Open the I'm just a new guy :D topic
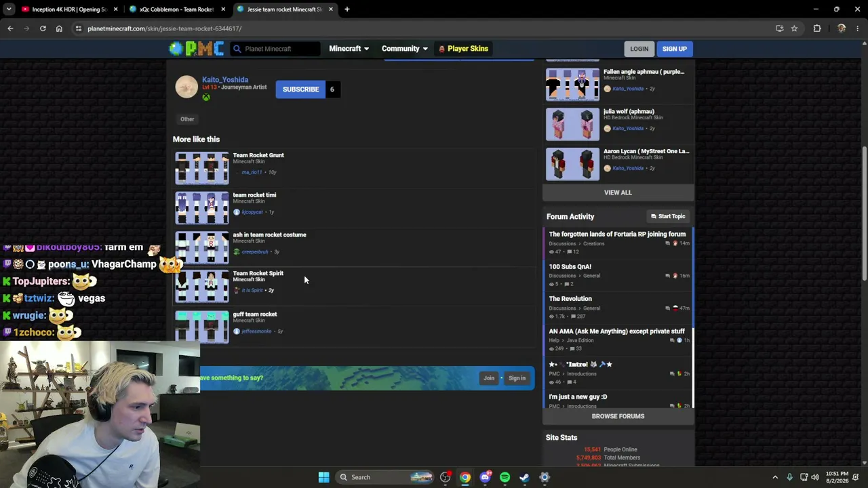868x488 pixels. click(578, 397)
